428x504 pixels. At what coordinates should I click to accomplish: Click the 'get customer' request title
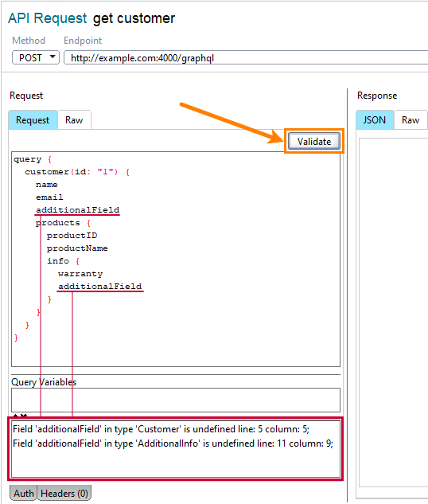click(134, 18)
